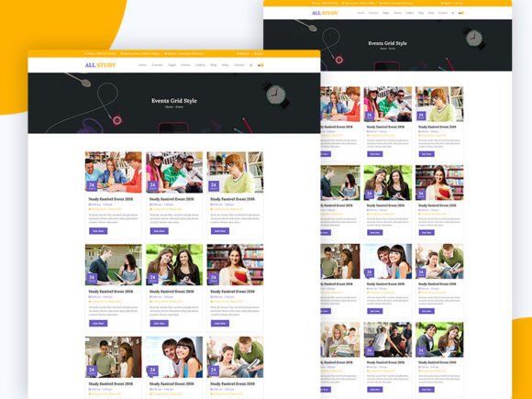This screenshot has height=399, width=532.
Task: Open Home in back page navigation
Action: (360, 13)
